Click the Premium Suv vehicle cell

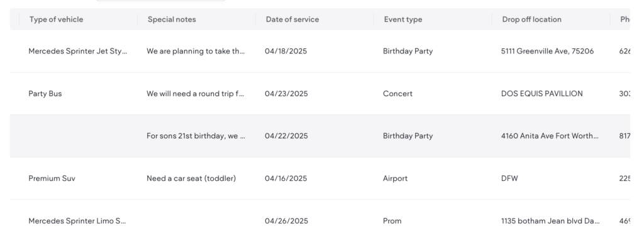[52, 178]
